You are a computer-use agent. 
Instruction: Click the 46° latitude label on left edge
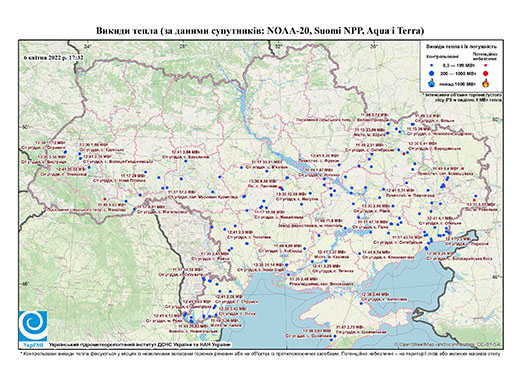click(25, 284)
